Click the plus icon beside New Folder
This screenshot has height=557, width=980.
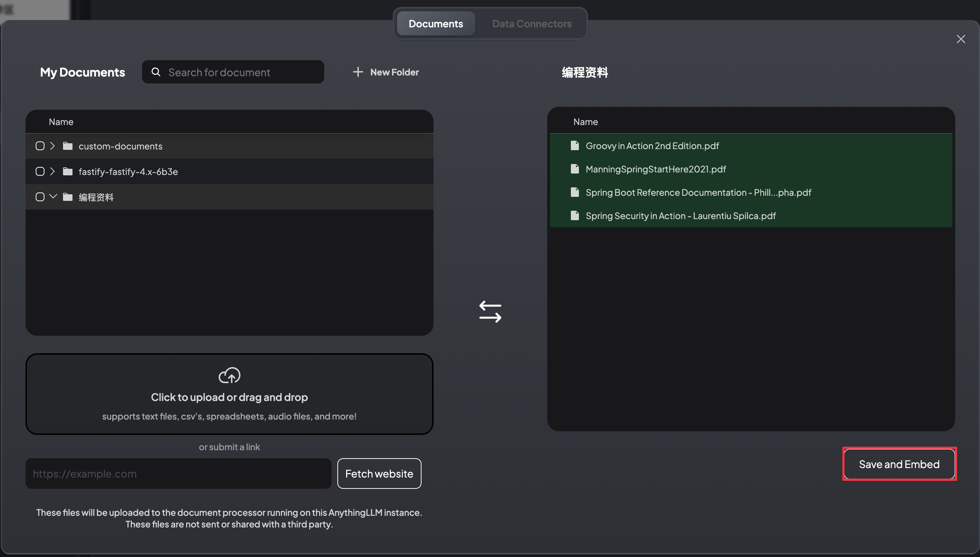pyautogui.click(x=357, y=72)
